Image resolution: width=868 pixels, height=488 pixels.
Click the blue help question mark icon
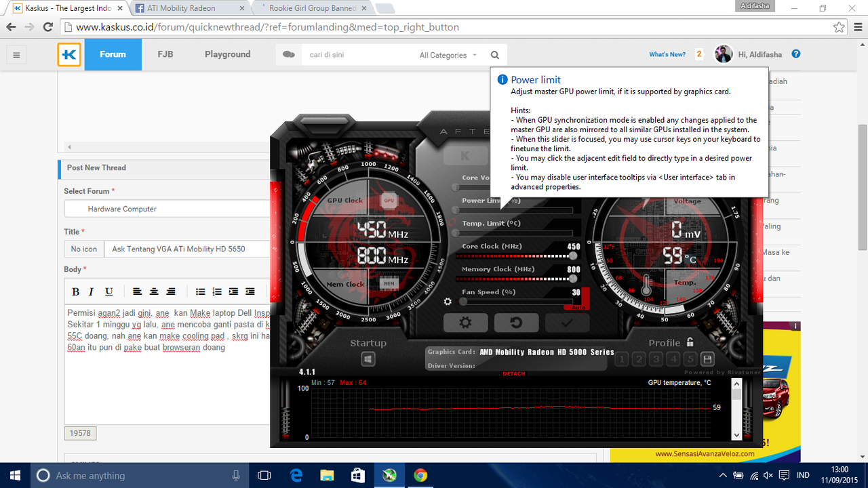[x=796, y=54]
